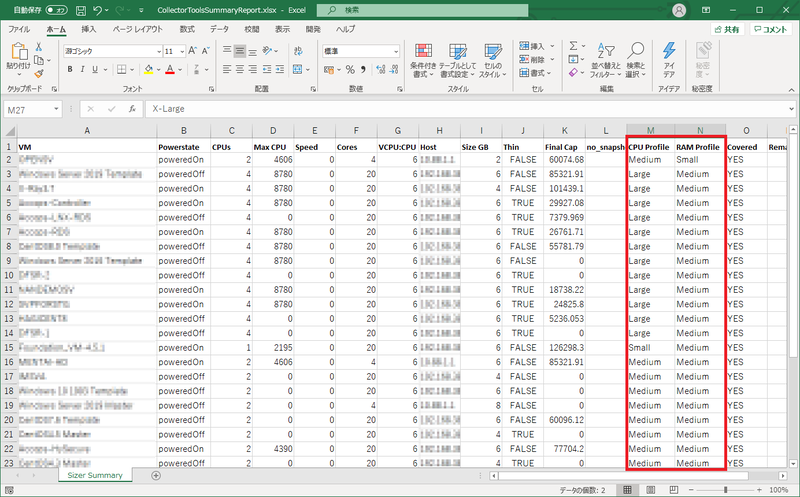Open the user account profile icon

click(679, 10)
